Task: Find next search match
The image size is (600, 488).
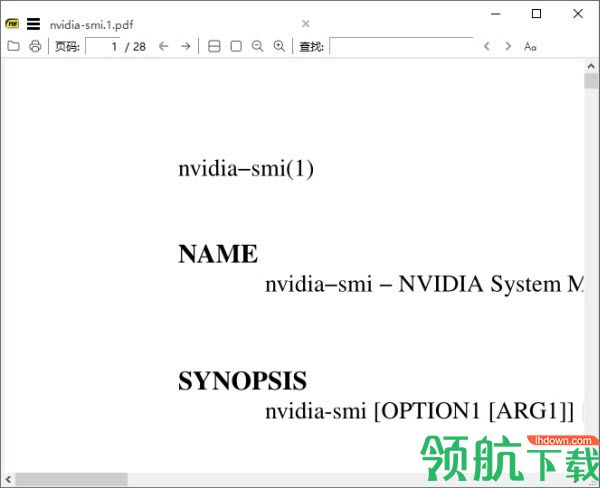Action: click(508, 46)
